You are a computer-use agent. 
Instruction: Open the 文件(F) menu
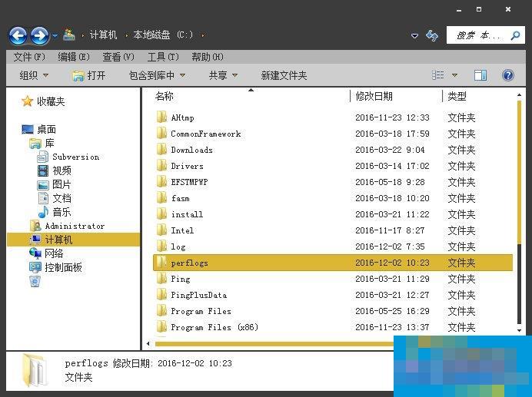click(x=29, y=57)
